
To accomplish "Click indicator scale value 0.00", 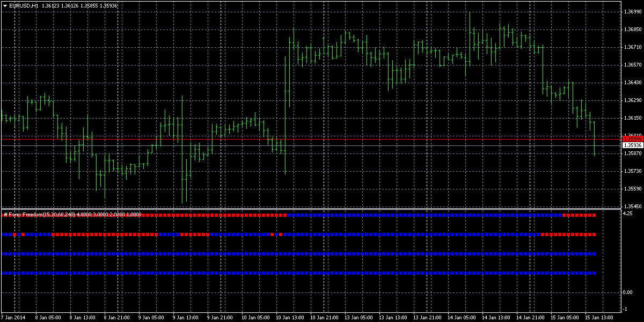I will (x=628, y=292).
